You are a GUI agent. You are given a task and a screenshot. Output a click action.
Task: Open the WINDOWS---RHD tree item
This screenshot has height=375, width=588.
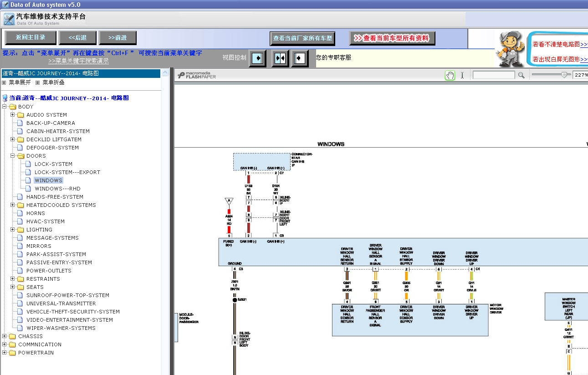tap(57, 189)
